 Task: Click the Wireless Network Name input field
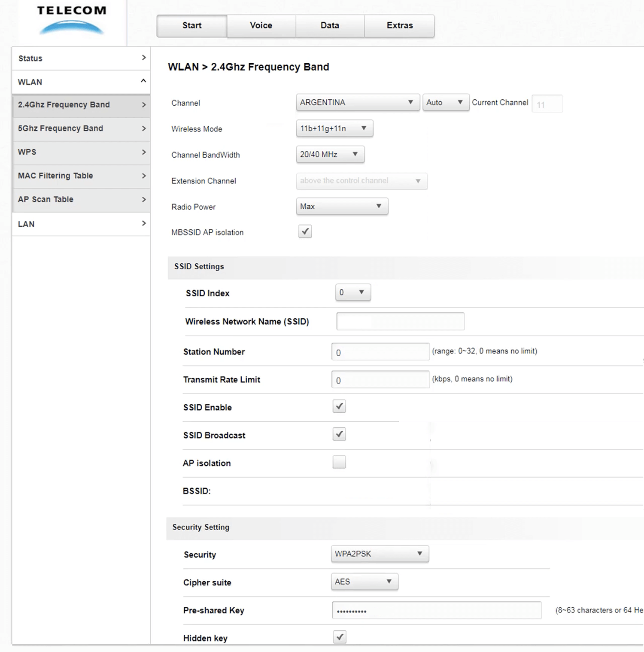(400, 321)
